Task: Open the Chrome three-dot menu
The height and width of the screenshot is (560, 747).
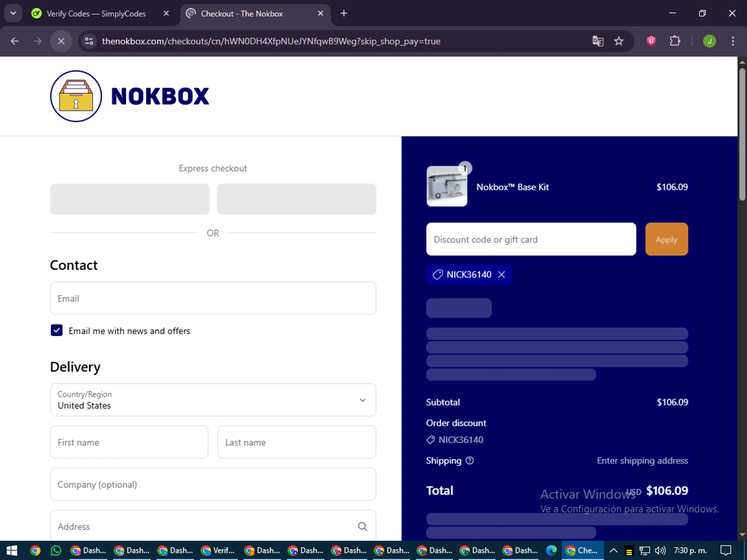Action: point(733,41)
